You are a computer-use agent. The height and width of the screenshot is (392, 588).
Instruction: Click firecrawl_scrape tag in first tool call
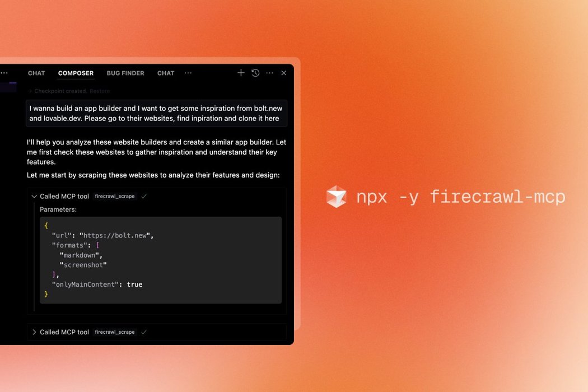(x=115, y=196)
